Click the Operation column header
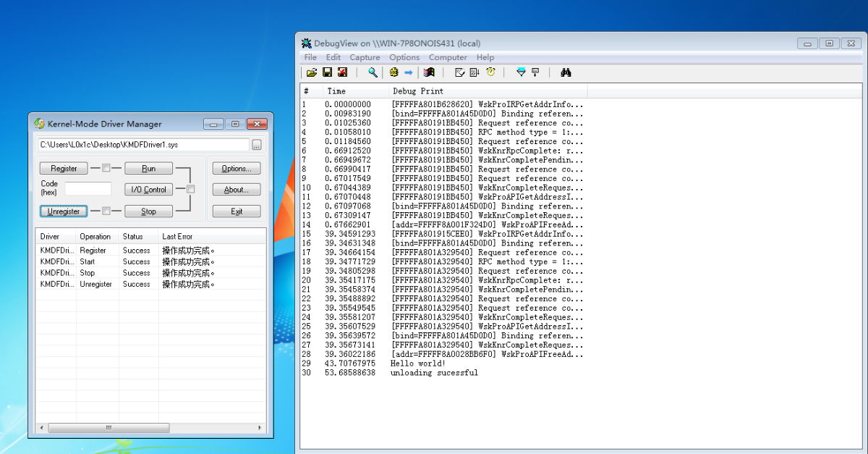This screenshot has width=868, height=454. tap(96, 236)
